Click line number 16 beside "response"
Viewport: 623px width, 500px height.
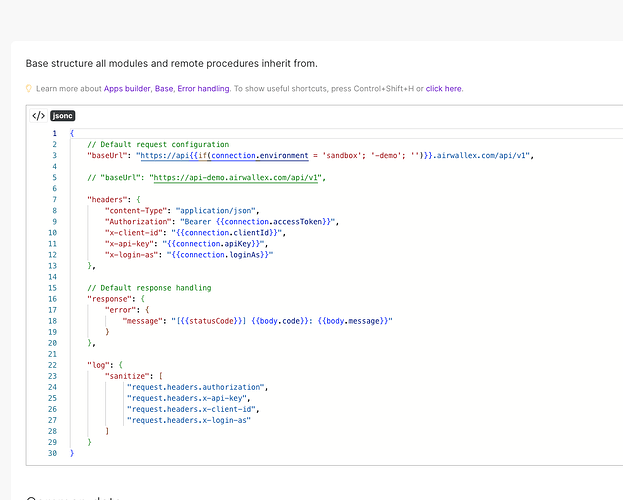(54, 298)
